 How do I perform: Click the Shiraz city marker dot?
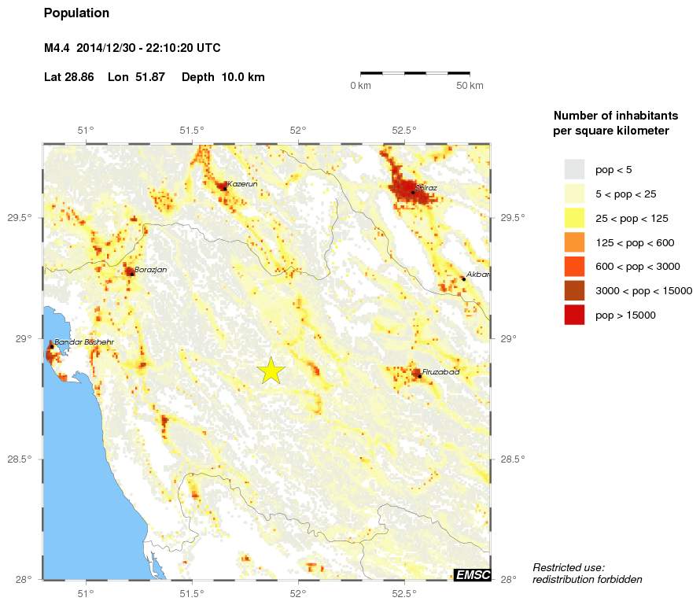point(413,192)
